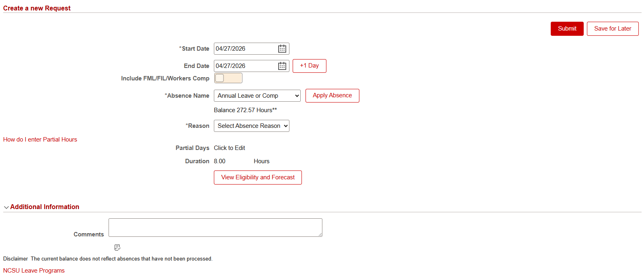Expand the Select Absence Reason dropdown

252,126
